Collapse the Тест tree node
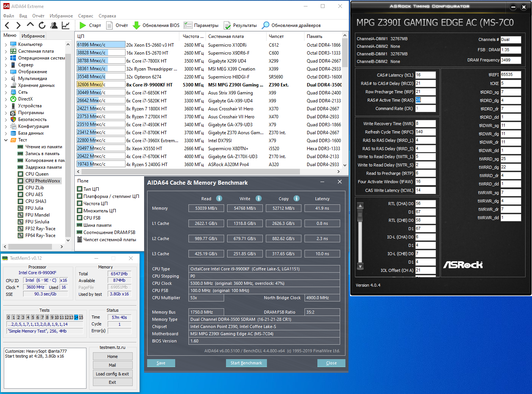Screen dimensions: 532x394 tap(6, 140)
